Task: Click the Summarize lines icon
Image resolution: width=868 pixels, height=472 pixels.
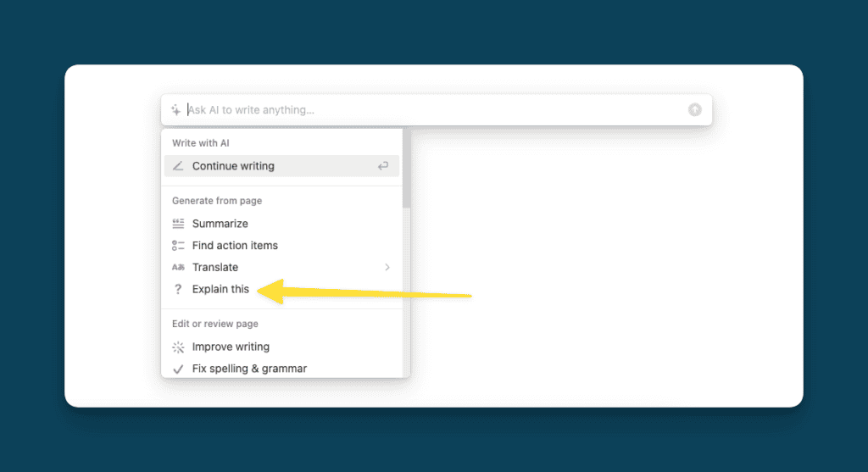Action: tap(178, 224)
